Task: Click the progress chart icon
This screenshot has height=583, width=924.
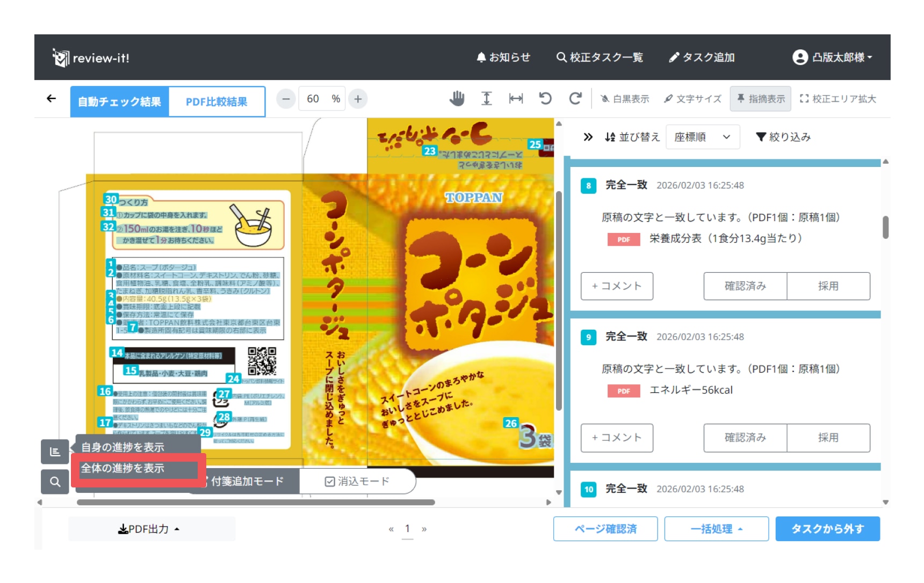Action: [55, 451]
